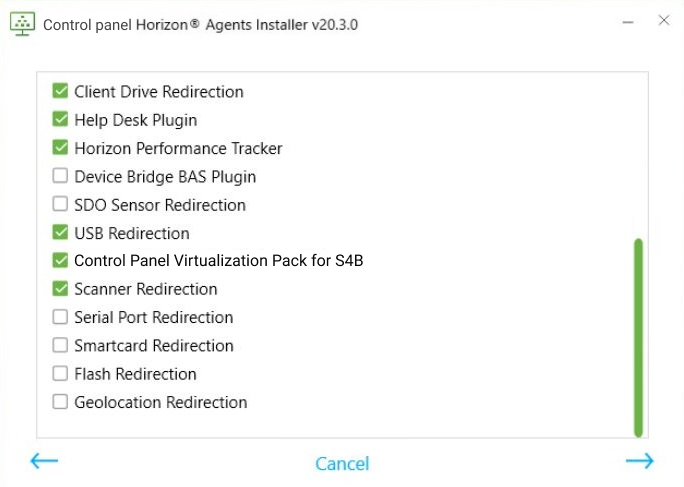Enable Device Bridge BAS Plugin
The height and width of the screenshot is (487, 684).
coord(60,177)
